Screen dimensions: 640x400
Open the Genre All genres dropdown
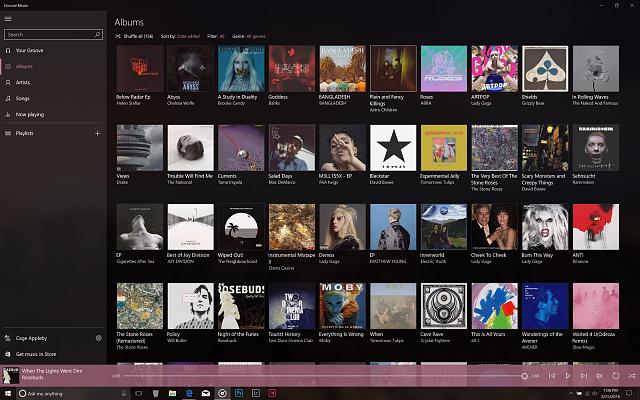click(x=249, y=36)
